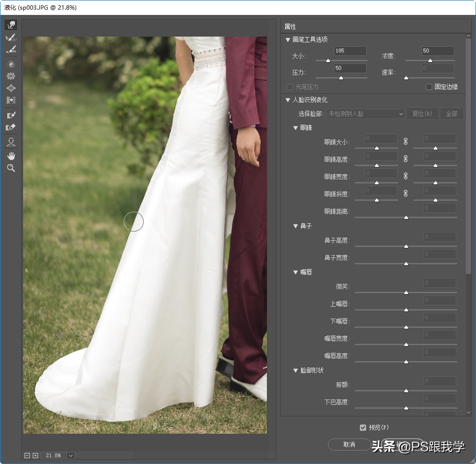Collapse the 画笔工具选项 section

288,40
